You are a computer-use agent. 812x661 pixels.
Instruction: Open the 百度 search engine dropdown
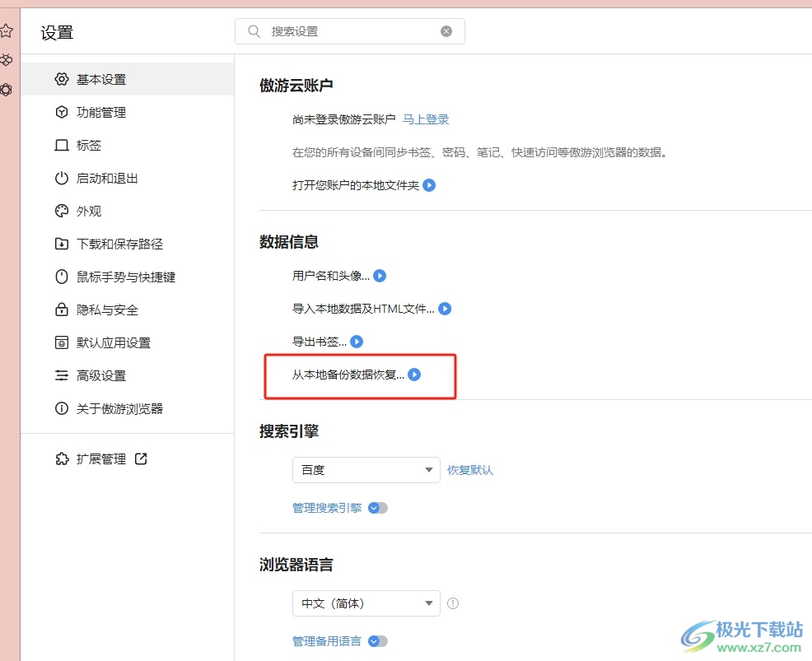[x=366, y=470]
